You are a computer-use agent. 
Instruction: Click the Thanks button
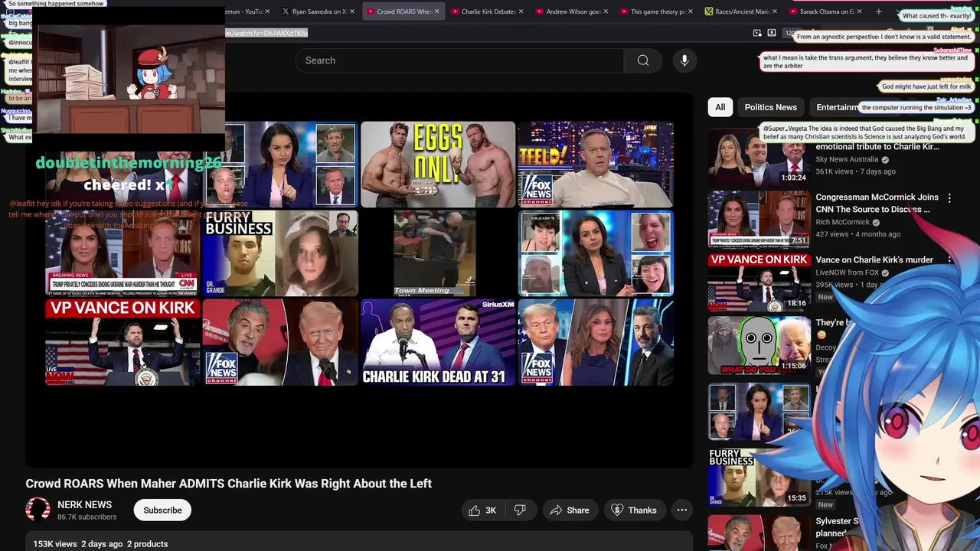point(634,510)
